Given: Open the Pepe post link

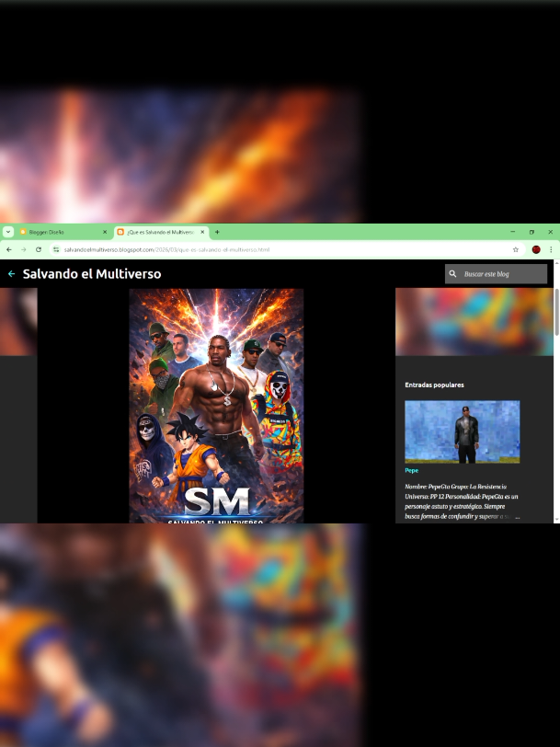Looking at the screenshot, I should [x=411, y=470].
